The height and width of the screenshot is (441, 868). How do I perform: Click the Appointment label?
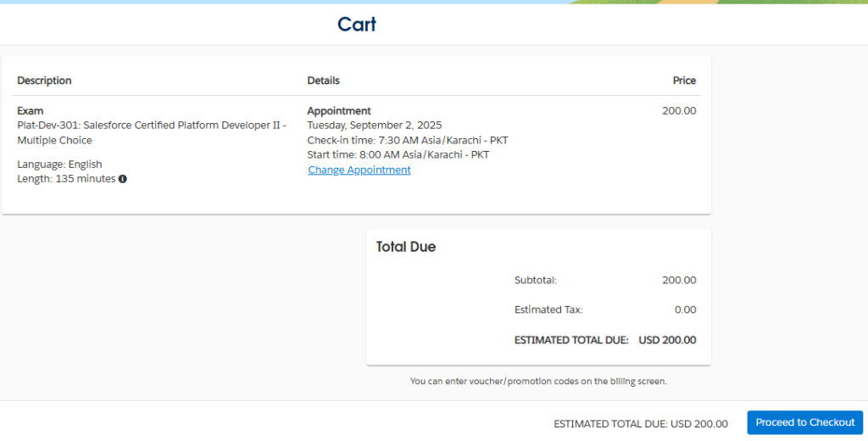(339, 111)
